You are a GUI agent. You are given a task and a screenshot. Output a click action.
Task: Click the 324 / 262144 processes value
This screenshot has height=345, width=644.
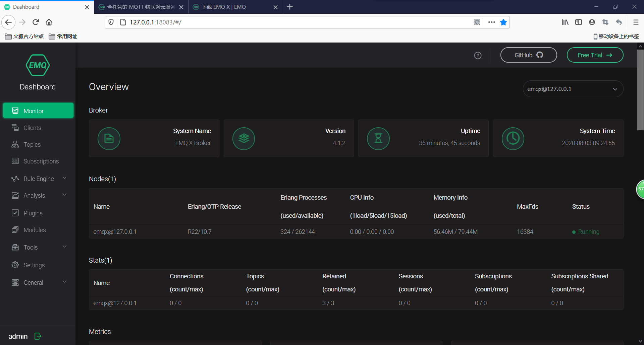[298, 232]
